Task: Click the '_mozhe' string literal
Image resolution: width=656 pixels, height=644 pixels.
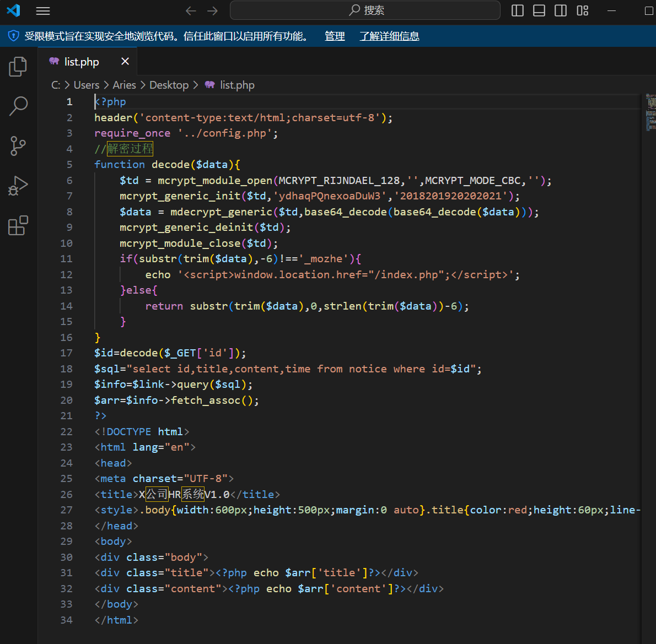Action: 324,259
